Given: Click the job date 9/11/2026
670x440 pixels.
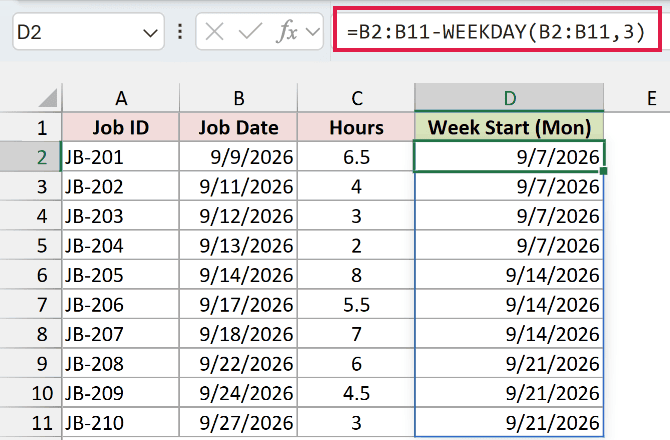Looking at the screenshot, I should (238, 186).
